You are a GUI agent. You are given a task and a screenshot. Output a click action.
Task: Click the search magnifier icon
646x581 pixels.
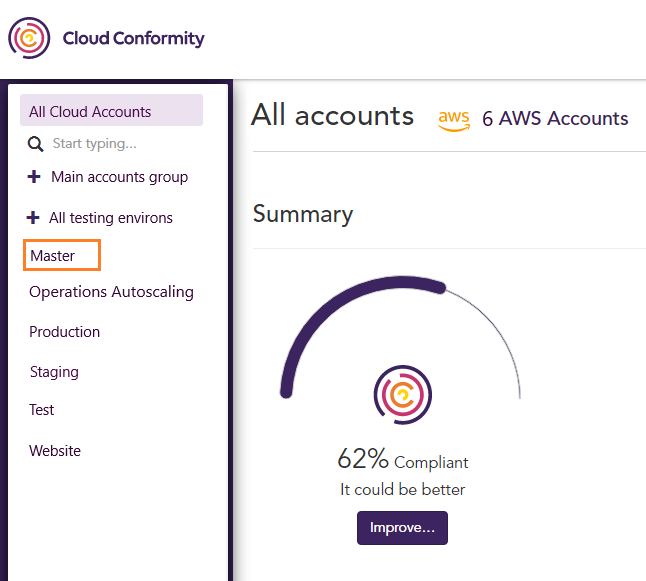pos(35,144)
